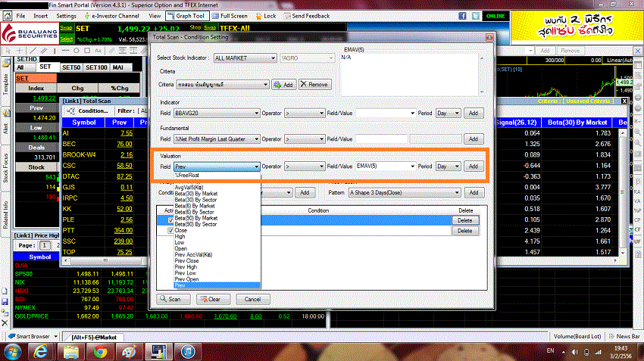Open the Twitter icon link

click(x=475, y=16)
